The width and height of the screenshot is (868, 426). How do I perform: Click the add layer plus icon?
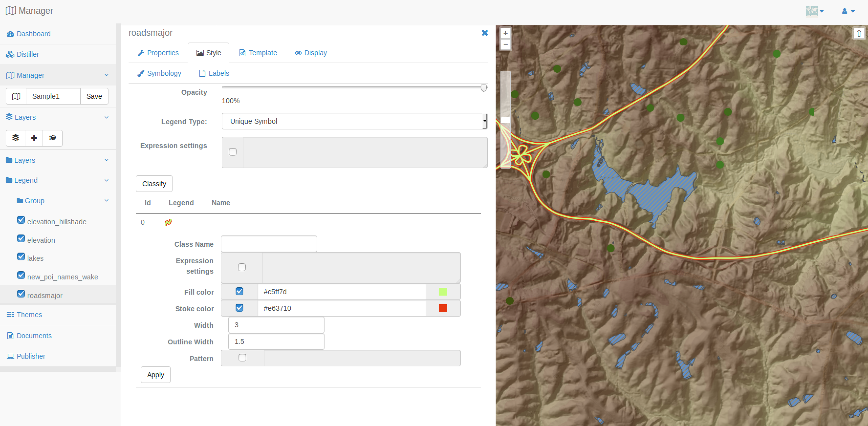coord(34,138)
